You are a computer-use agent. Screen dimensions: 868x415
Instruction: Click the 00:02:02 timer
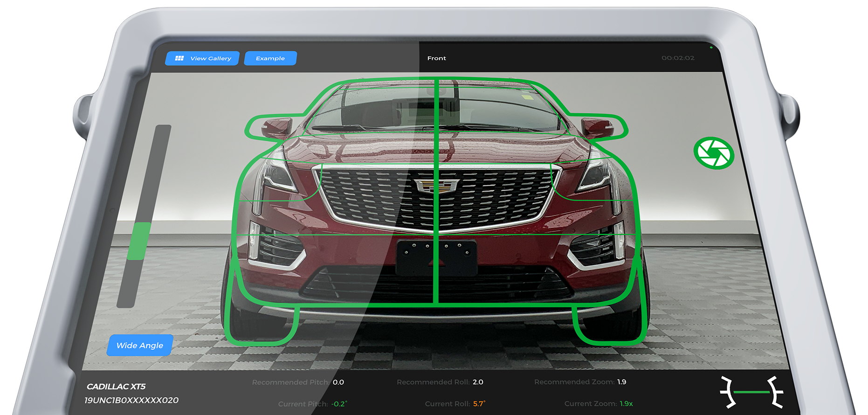pyautogui.click(x=678, y=58)
